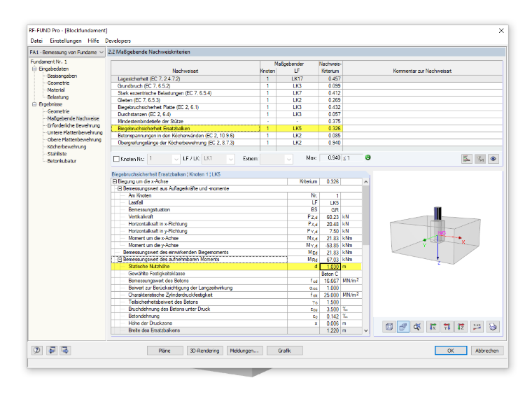Print the foundation graphic

pos(493,327)
